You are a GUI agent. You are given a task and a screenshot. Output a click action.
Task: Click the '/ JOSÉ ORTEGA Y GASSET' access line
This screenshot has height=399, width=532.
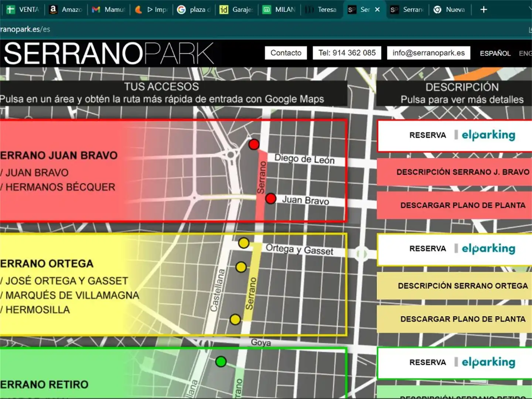[64, 281]
